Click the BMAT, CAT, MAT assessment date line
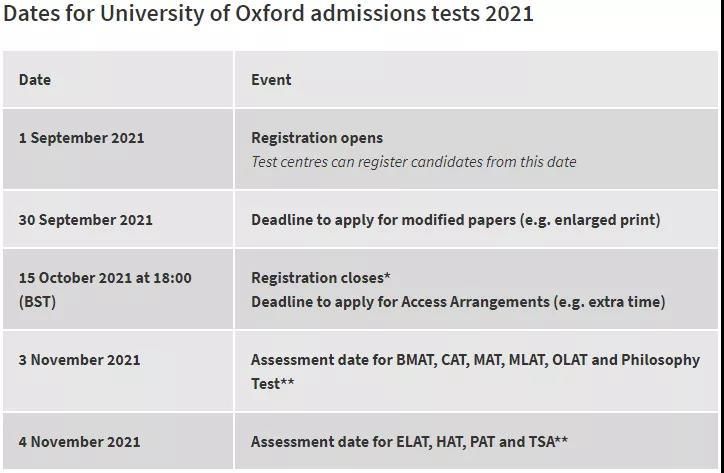The width and height of the screenshot is (724, 473). point(475,360)
